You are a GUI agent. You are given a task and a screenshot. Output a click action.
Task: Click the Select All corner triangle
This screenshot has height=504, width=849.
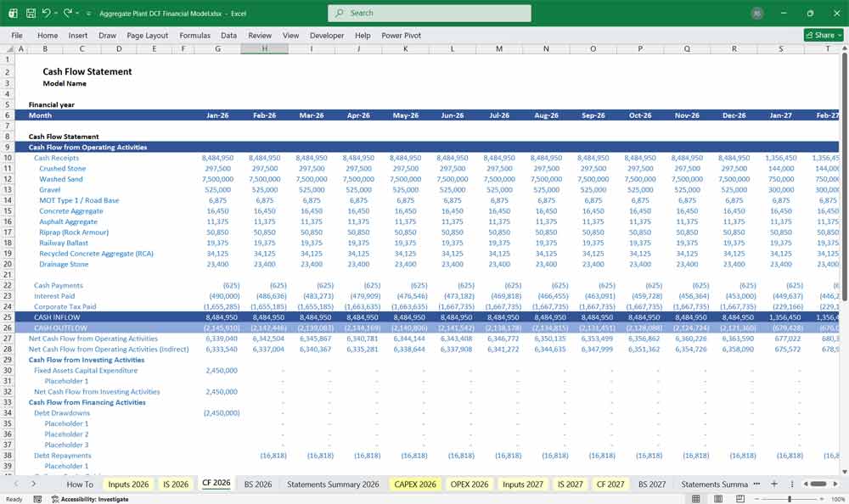click(8, 48)
